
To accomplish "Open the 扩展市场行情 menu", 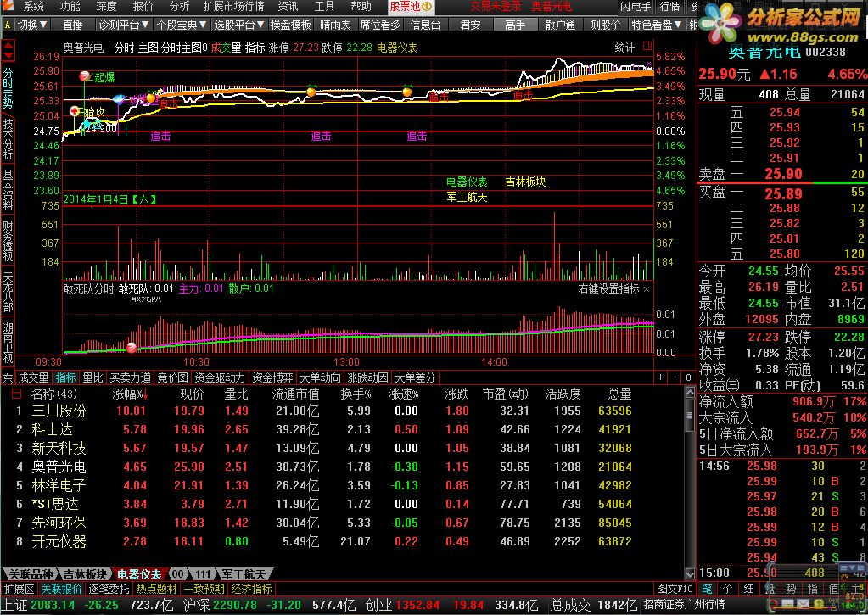I will (233, 7).
